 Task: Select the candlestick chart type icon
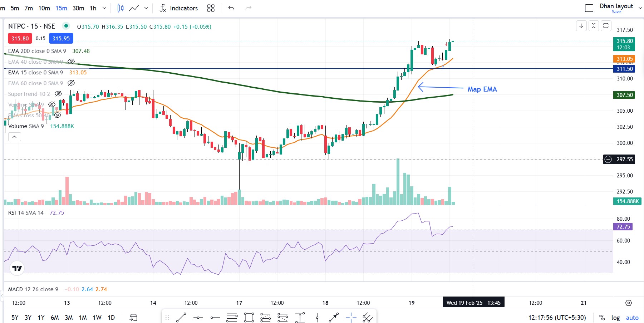121,8
